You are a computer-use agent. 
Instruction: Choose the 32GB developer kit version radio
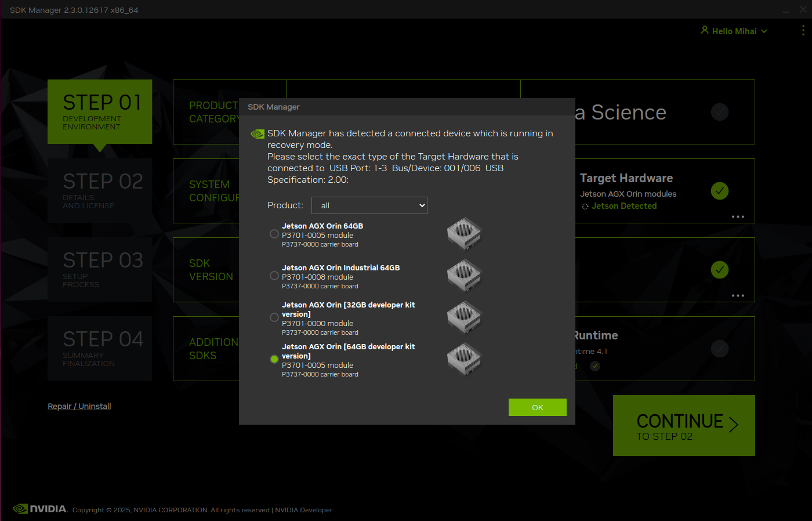(274, 317)
